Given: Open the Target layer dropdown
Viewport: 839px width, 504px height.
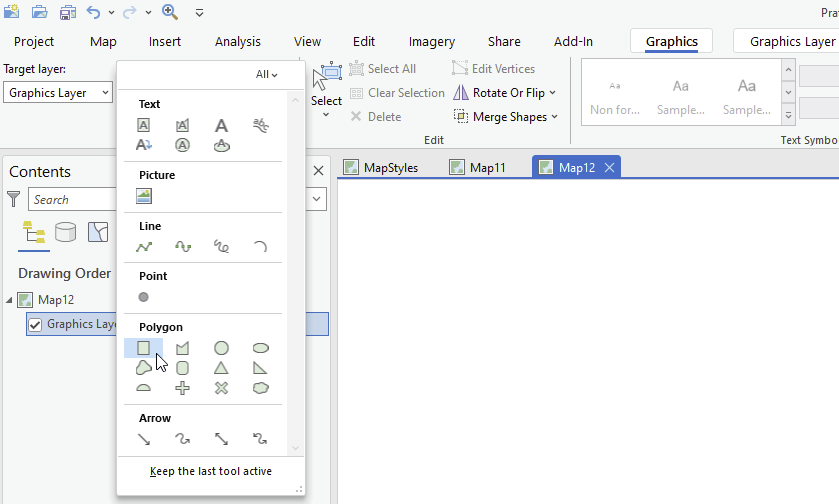Looking at the screenshot, I should (x=58, y=93).
